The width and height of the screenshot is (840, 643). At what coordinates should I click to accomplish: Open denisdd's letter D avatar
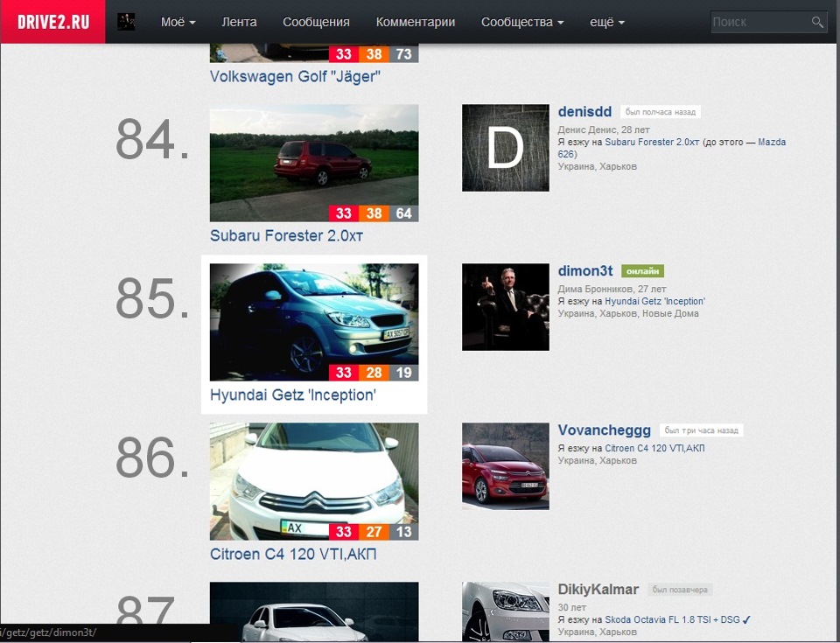[x=506, y=148]
